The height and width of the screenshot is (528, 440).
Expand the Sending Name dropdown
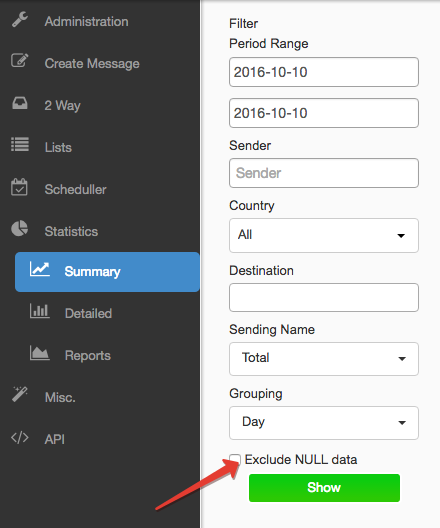point(324,359)
